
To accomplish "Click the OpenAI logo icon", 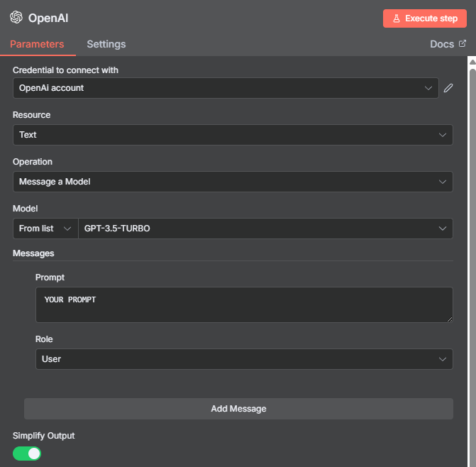I will tap(16, 17).
